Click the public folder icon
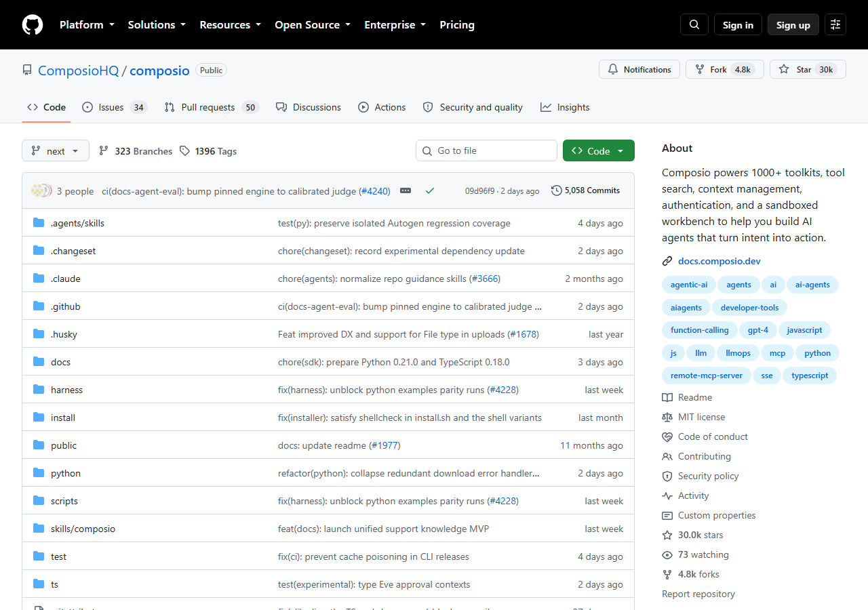 (39, 445)
